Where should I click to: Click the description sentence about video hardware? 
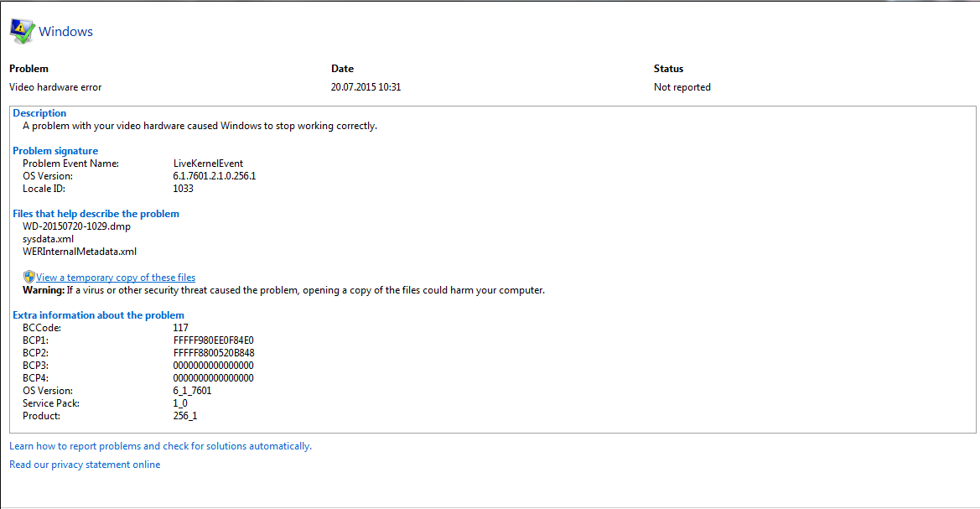click(x=200, y=126)
